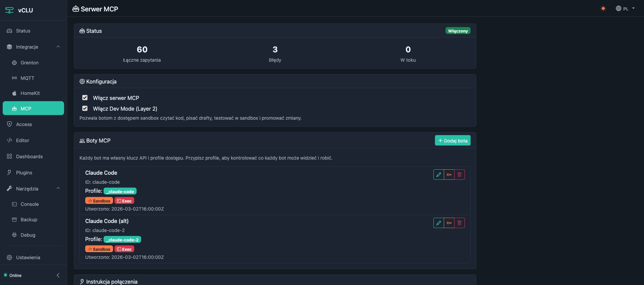Click Exec badge of Claude Code (alt)

click(124, 249)
